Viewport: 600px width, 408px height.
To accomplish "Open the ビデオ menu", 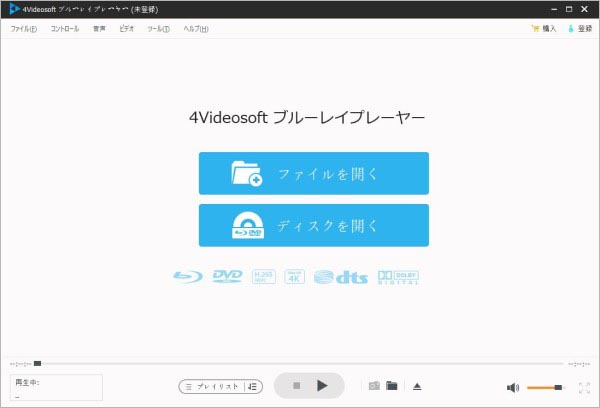I will tap(126, 29).
